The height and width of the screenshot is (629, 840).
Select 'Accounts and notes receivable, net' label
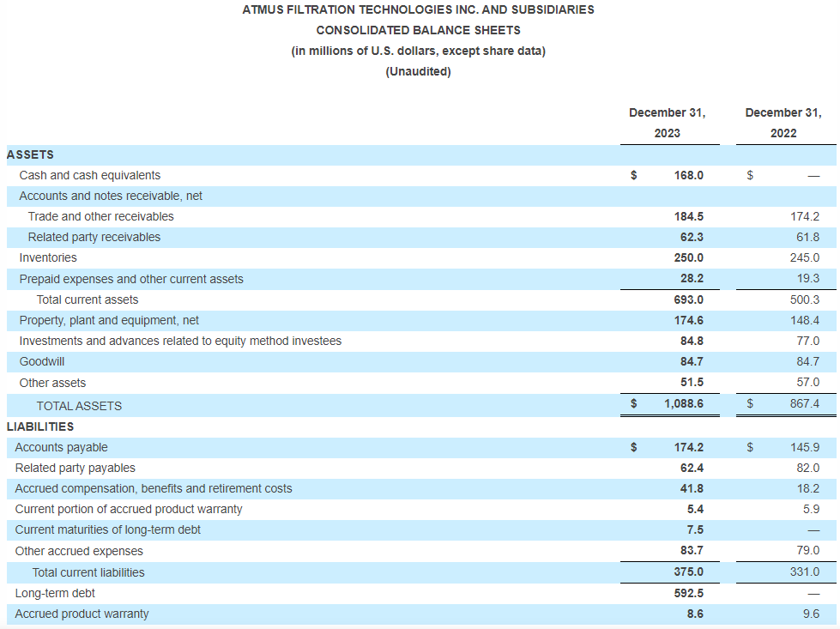pyautogui.click(x=111, y=196)
